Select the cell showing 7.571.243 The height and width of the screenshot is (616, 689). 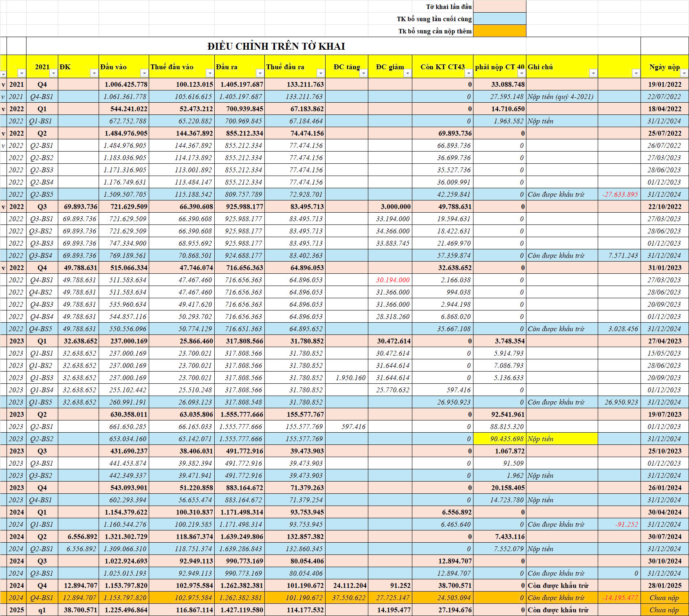[x=619, y=255]
